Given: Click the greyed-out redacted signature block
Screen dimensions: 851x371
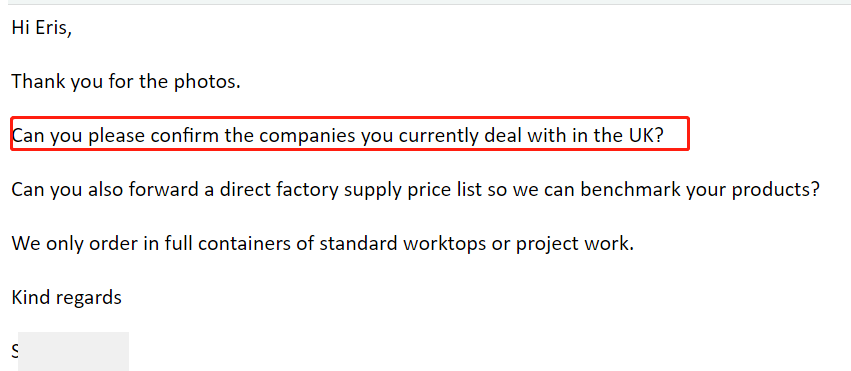Looking at the screenshot, I should [x=73, y=351].
